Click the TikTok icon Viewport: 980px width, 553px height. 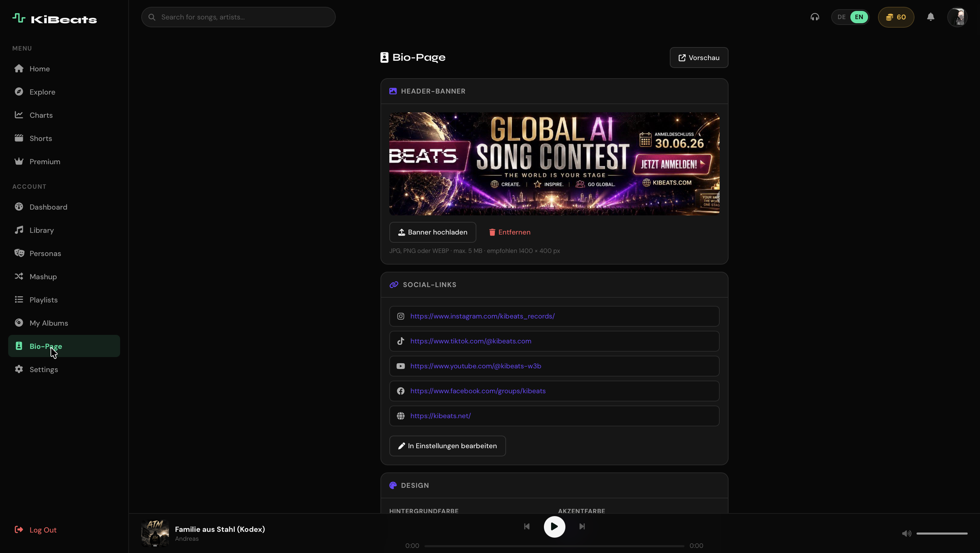401,341
